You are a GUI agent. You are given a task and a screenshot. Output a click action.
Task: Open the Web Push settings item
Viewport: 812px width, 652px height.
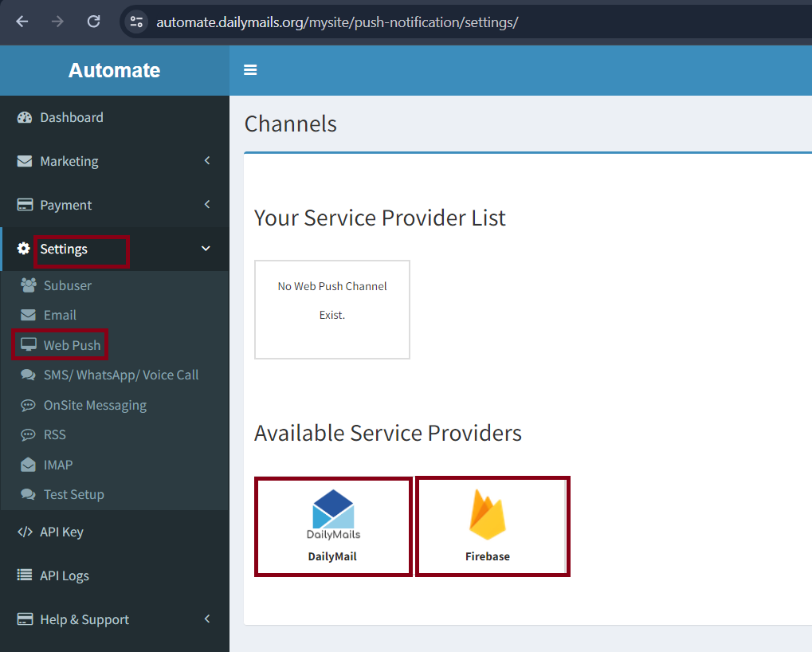(72, 345)
